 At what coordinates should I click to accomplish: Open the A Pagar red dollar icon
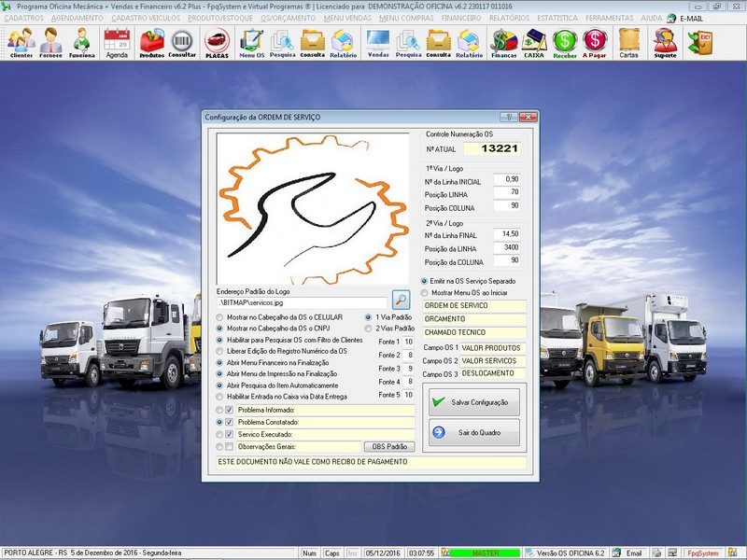(x=595, y=43)
